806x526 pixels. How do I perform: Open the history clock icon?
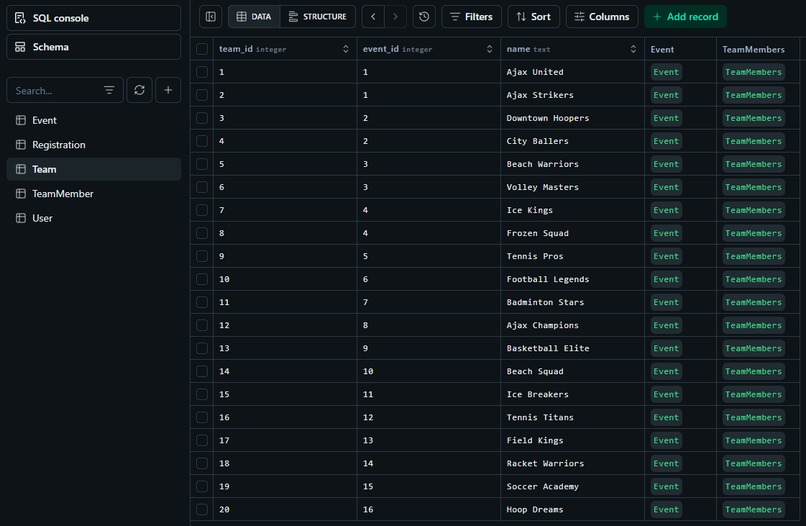click(424, 16)
